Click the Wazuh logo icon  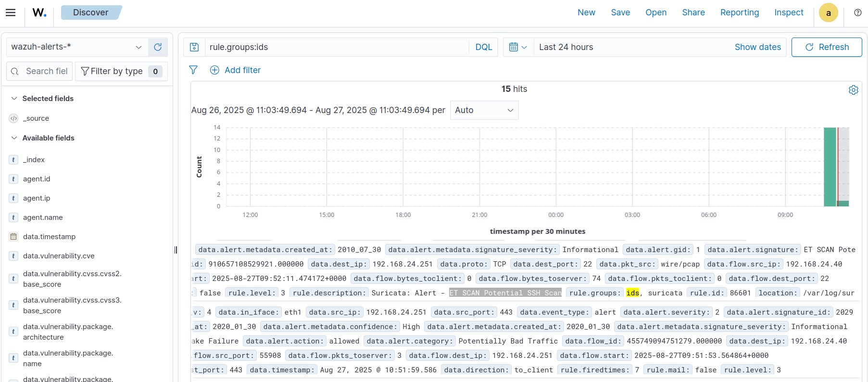point(39,13)
